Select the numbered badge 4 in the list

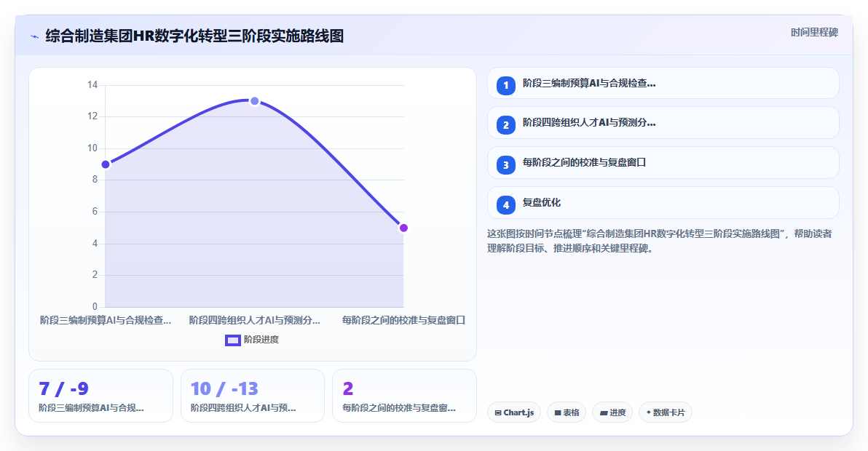[x=506, y=205]
